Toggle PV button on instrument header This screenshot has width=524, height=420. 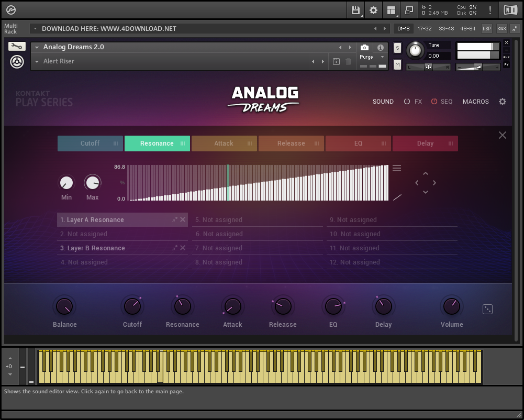tap(506, 64)
